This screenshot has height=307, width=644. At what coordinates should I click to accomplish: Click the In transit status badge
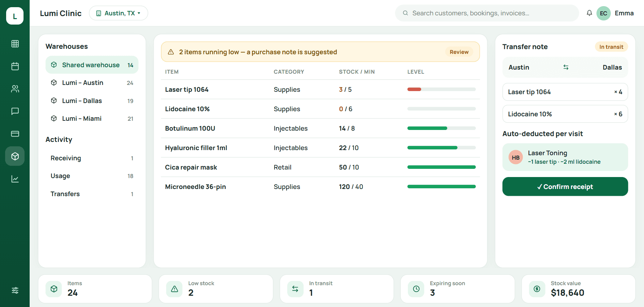[x=611, y=47]
